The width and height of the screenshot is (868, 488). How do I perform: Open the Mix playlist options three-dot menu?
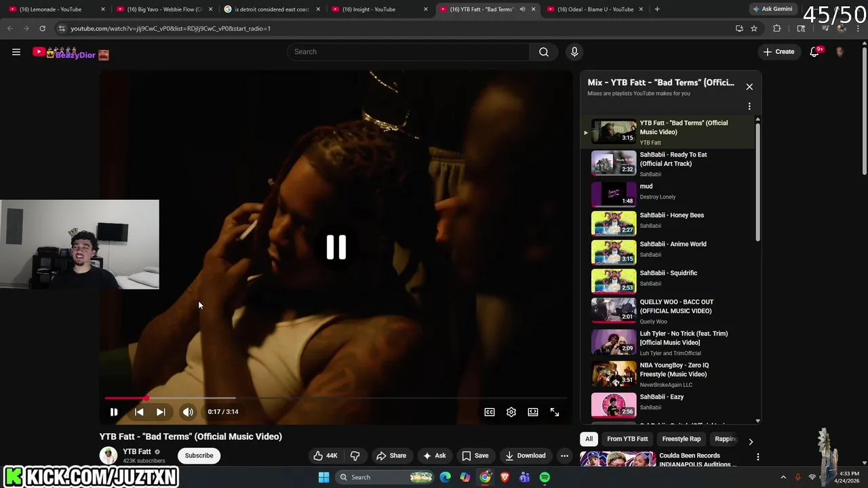(749, 106)
